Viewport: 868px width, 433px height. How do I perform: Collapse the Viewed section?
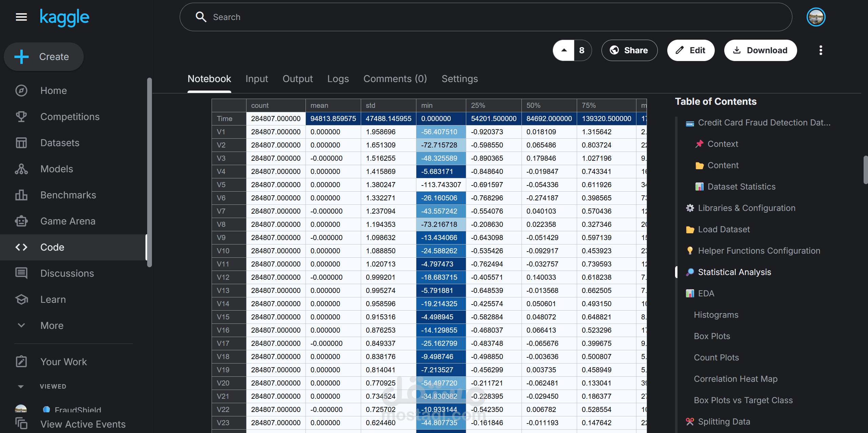pyautogui.click(x=21, y=387)
